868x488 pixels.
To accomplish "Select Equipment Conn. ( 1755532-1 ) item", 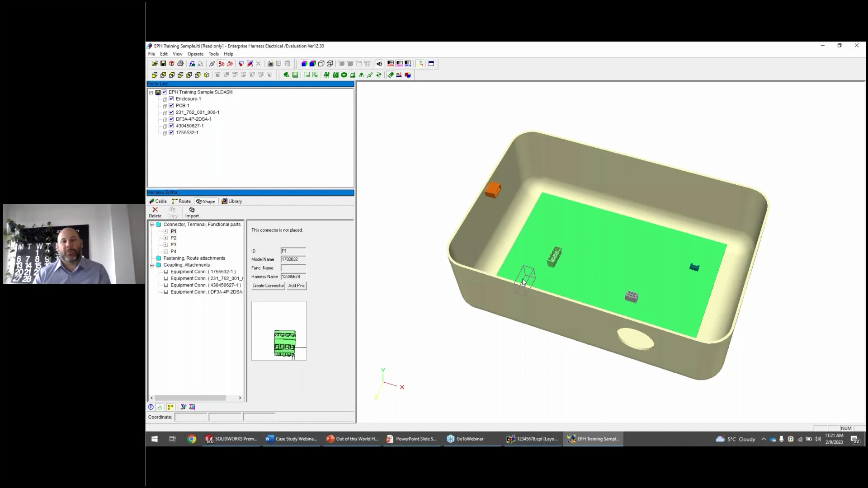I will (203, 272).
